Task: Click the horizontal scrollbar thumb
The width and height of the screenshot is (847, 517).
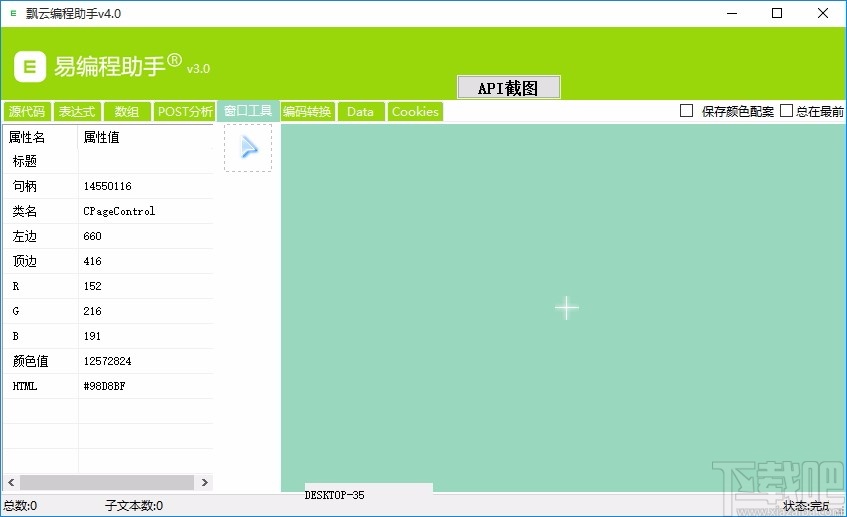Action: [x=107, y=482]
